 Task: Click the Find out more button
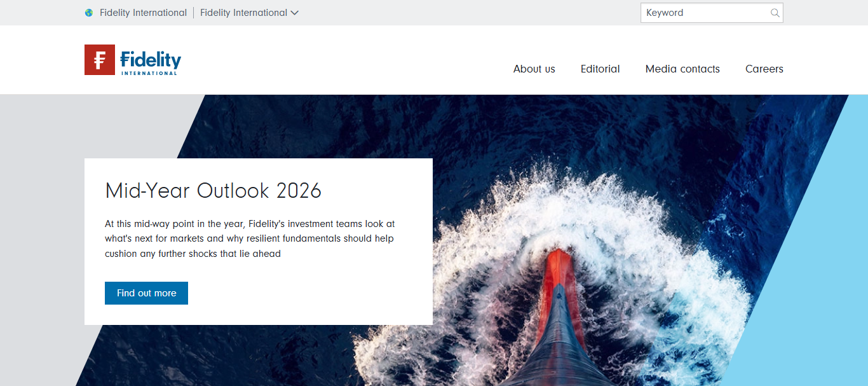tap(146, 293)
